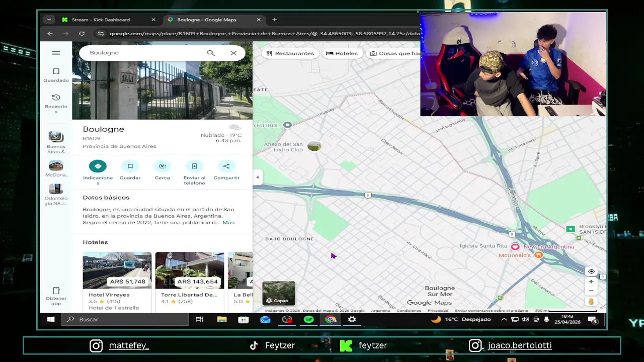The height and width of the screenshot is (362, 644).
Task: Open the Hotel Vireyes card
Action: (x=117, y=282)
